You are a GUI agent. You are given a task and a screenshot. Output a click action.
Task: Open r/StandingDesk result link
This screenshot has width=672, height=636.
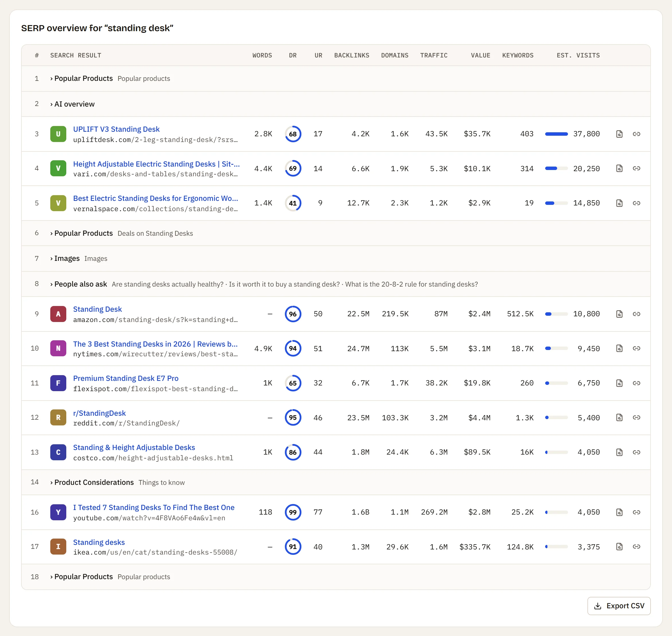(99, 413)
